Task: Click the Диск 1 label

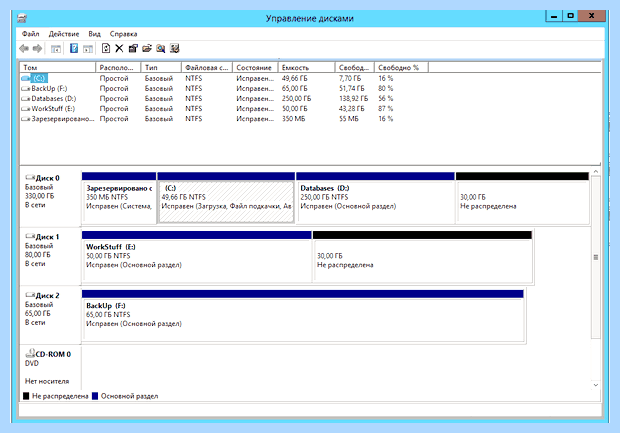Action: tap(47, 237)
